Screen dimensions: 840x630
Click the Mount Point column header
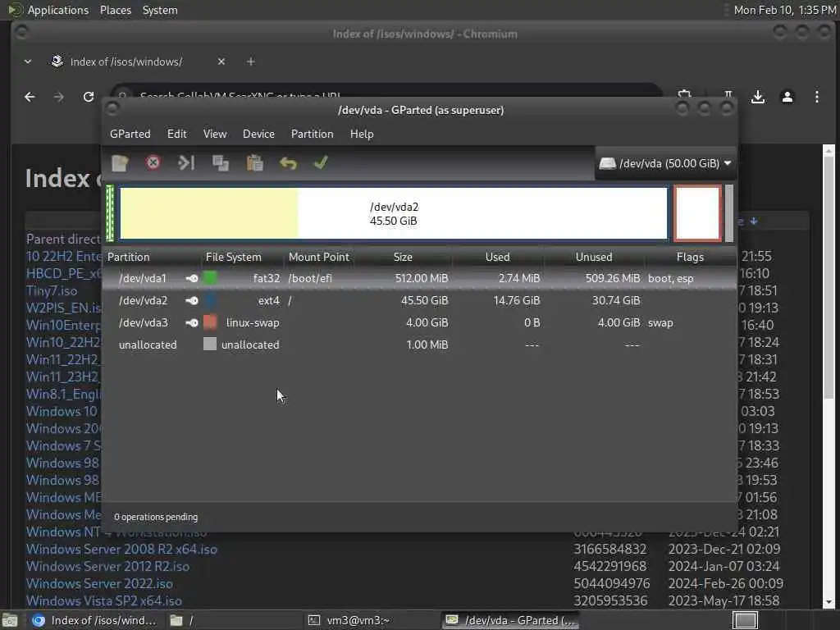319,257
